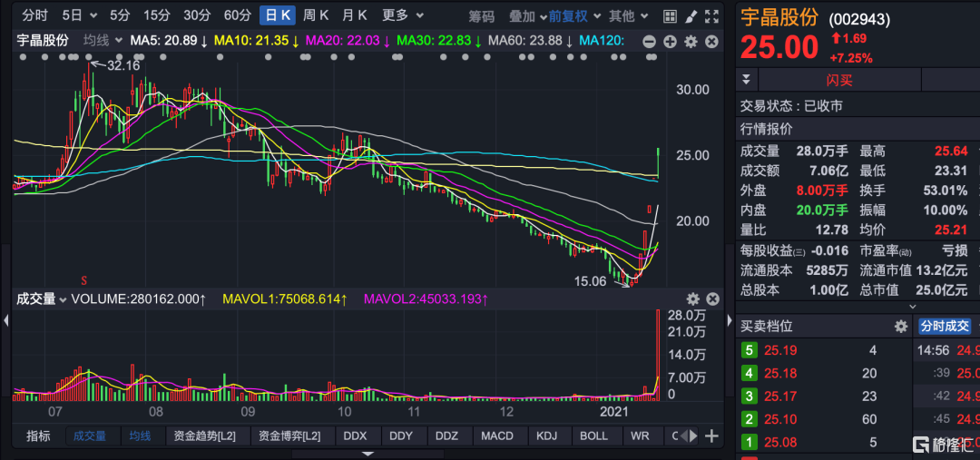The image size is (980, 460).
Task: Select the 月K monthly candlestick tab
Action: point(355,15)
